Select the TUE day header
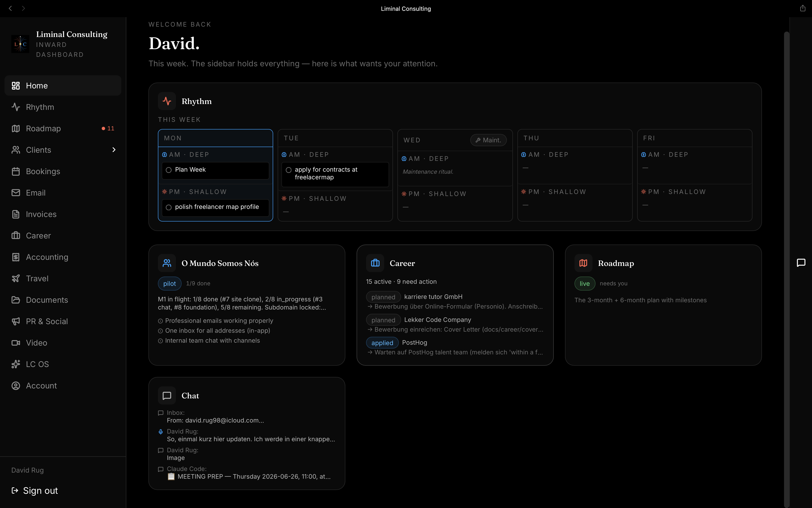Image resolution: width=812 pixels, height=508 pixels. [335, 138]
